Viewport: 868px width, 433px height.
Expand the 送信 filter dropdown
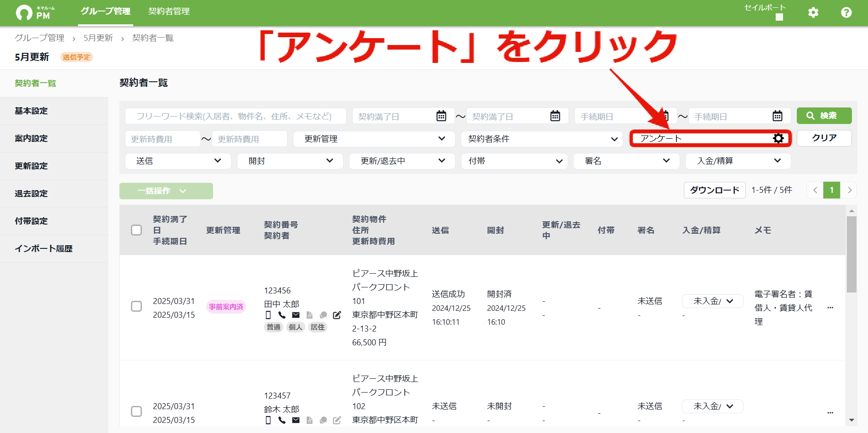[x=178, y=161]
